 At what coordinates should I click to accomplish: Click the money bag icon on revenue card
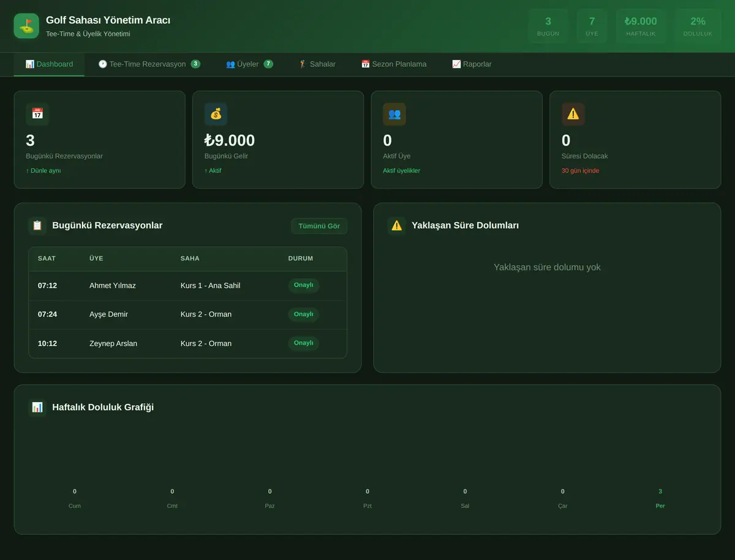pyautogui.click(x=216, y=114)
